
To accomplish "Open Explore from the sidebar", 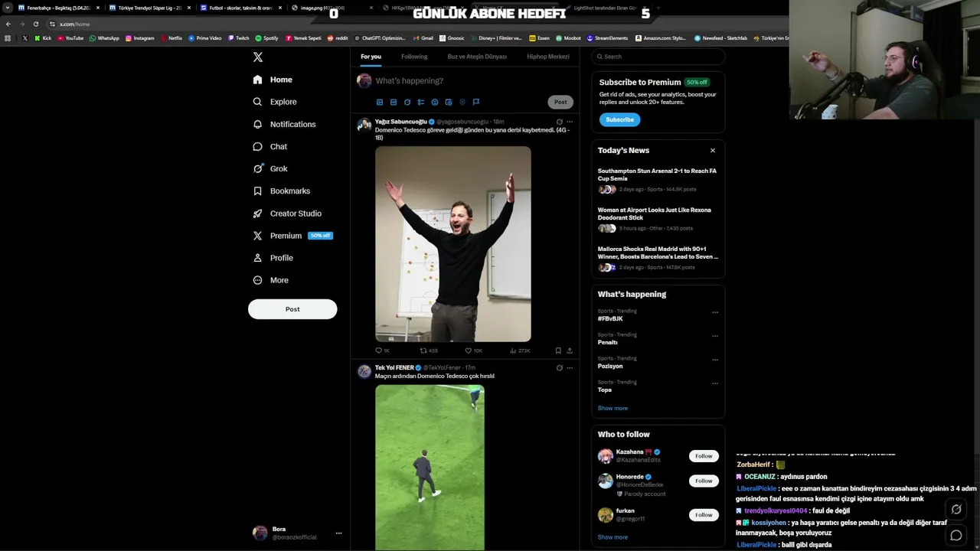I will tap(275, 102).
